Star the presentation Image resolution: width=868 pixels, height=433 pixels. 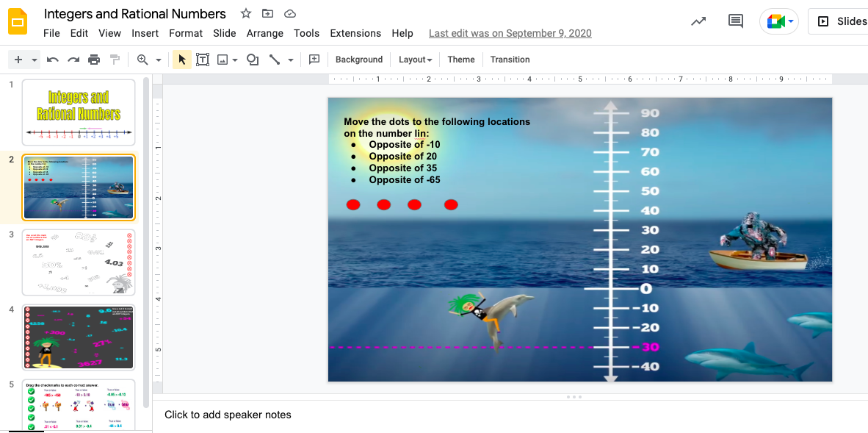(x=245, y=13)
